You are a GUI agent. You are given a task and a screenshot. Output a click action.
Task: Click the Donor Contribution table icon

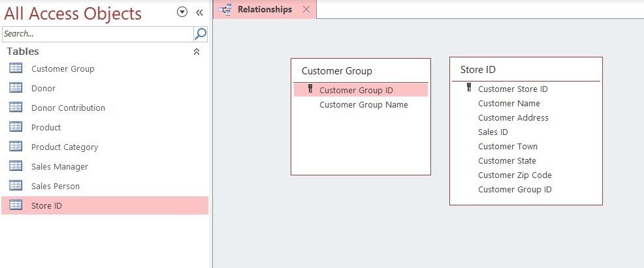(16, 108)
